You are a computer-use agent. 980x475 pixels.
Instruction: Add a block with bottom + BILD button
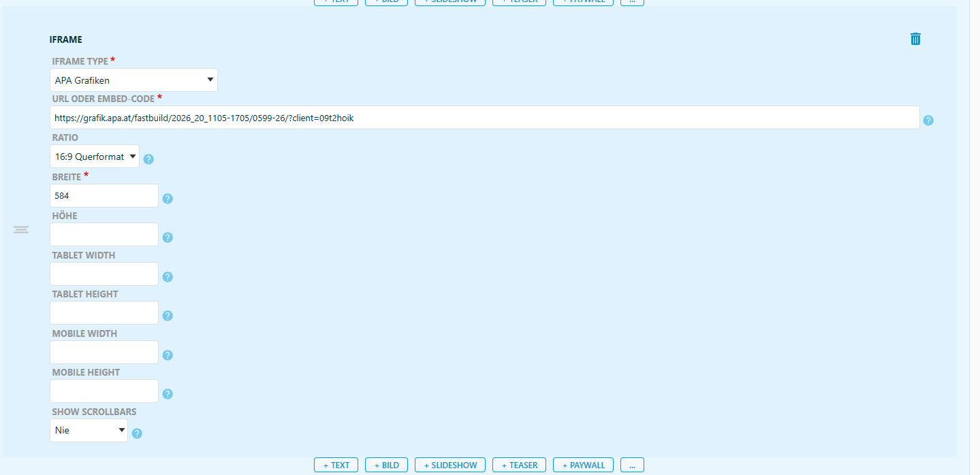click(x=386, y=465)
